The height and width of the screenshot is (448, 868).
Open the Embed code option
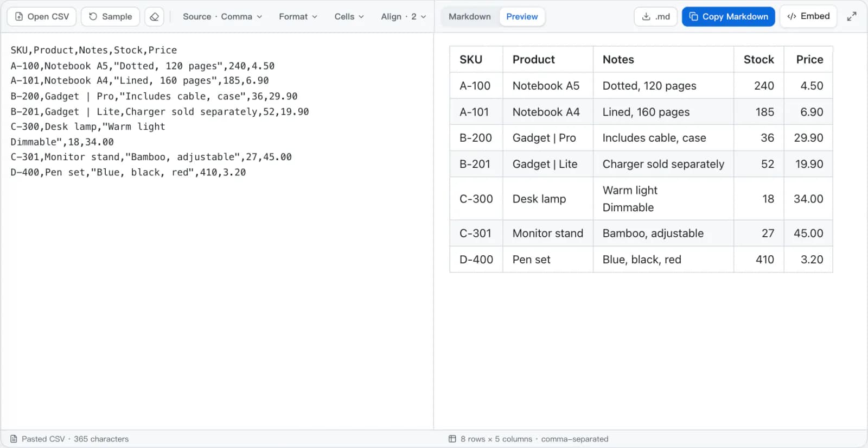click(x=808, y=16)
